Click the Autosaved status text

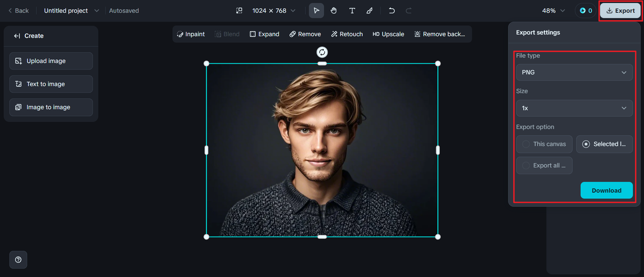[124, 11]
